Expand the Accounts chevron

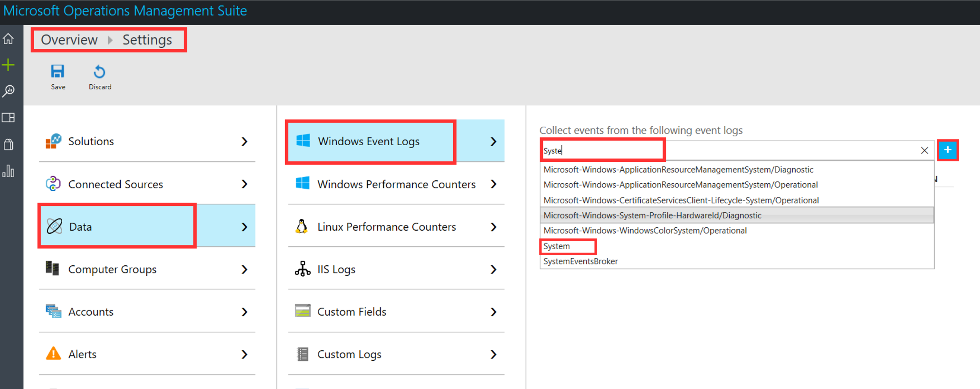[x=244, y=312]
